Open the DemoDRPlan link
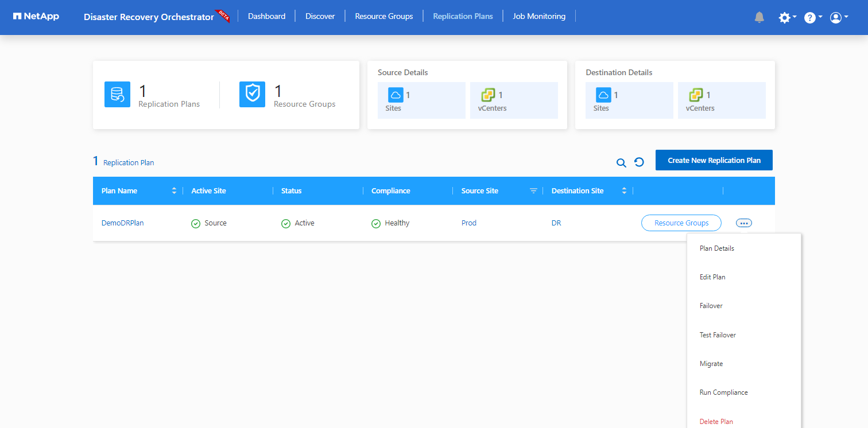Image resolution: width=868 pixels, height=428 pixels. click(x=122, y=223)
